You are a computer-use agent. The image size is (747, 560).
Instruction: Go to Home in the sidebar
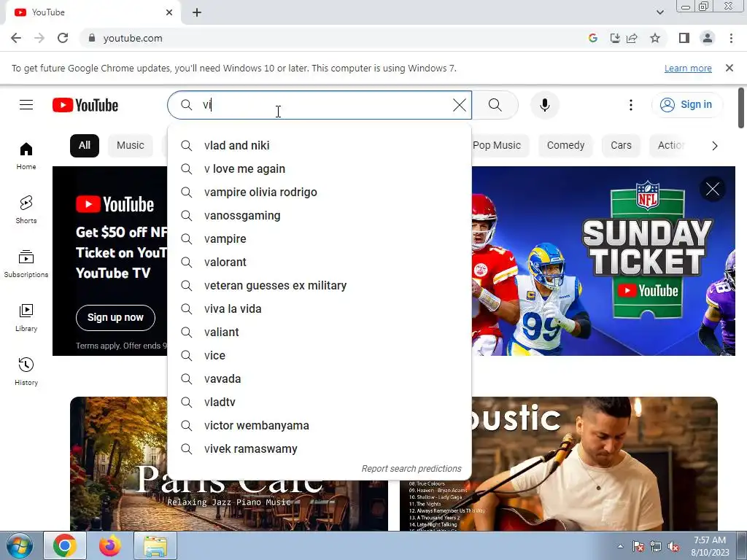click(x=26, y=156)
